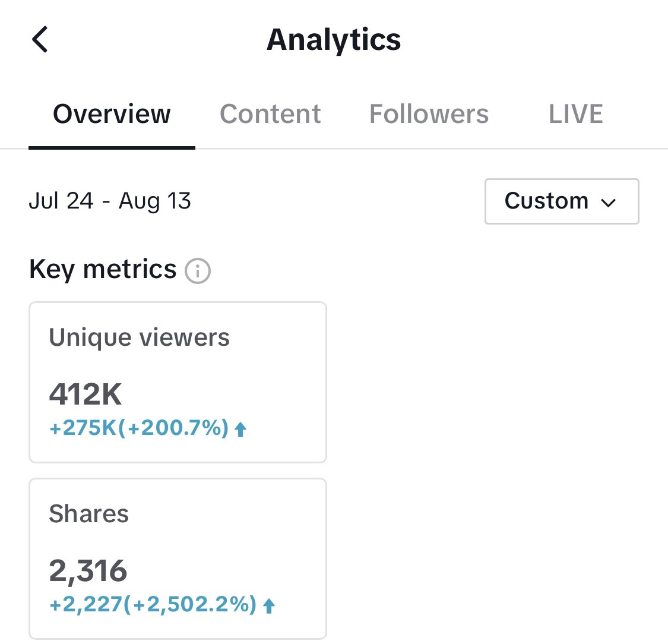This screenshot has width=668, height=644.
Task: Open the Shares metric card
Action: [x=178, y=558]
